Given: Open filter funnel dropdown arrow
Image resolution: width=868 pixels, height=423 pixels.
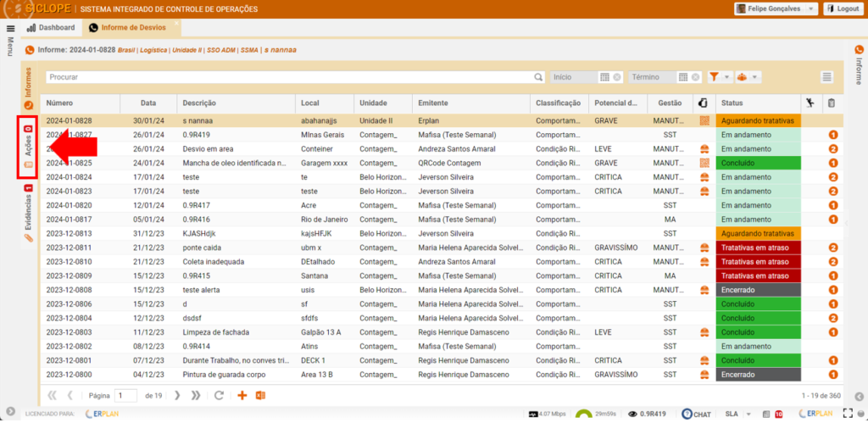Looking at the screenshot, I should tap(726, 77).
